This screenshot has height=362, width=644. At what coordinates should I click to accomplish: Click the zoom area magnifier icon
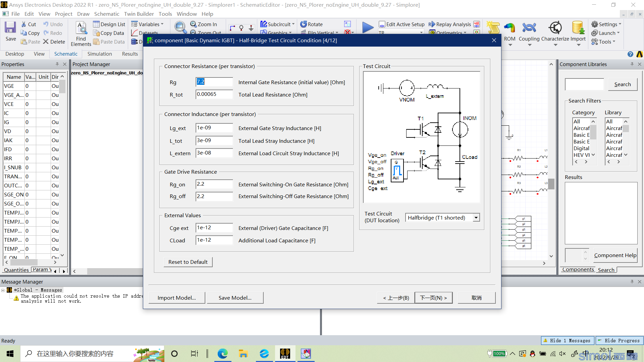(180, 27)
